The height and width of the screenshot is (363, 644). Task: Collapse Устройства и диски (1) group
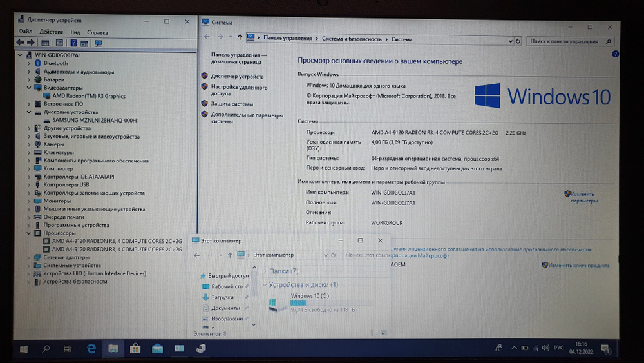click(265, 284)
